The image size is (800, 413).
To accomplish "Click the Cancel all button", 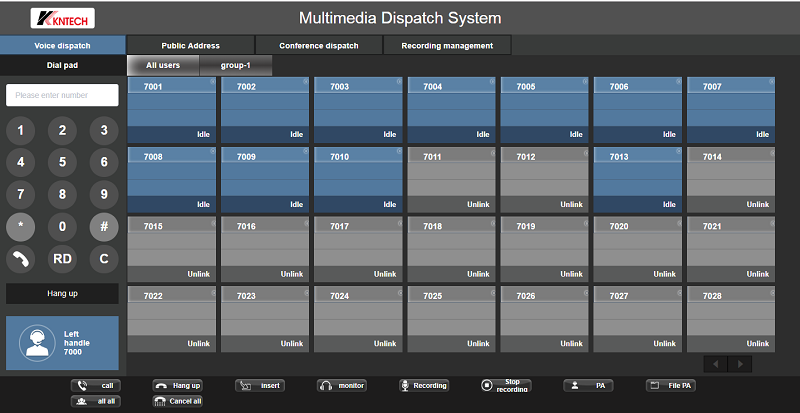I will coord(177,401).
